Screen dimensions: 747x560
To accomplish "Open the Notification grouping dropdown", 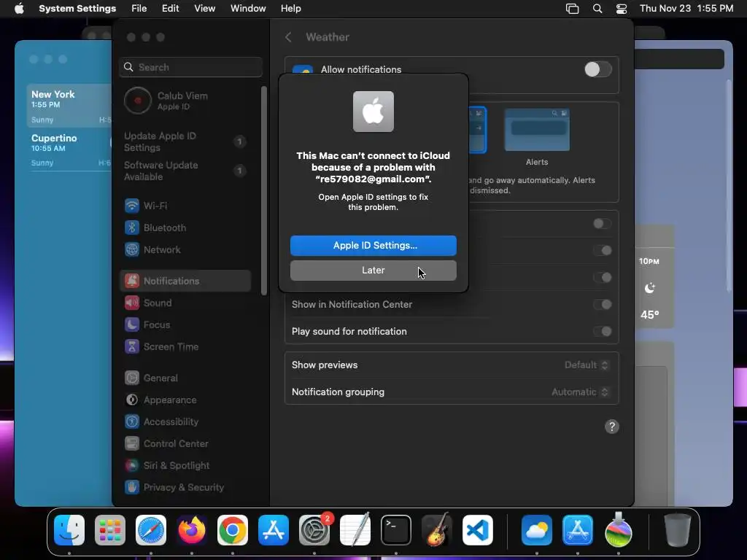I will (580, 392).
